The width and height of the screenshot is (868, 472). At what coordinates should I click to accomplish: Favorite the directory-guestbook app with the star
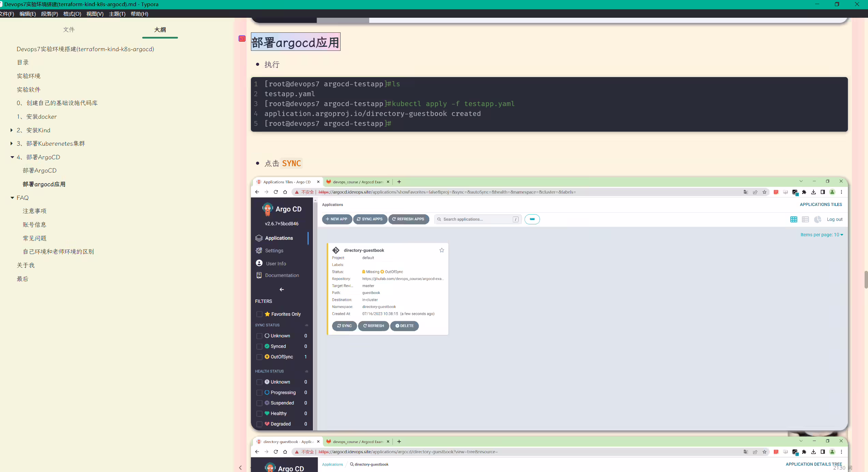[x=442, y=250]
